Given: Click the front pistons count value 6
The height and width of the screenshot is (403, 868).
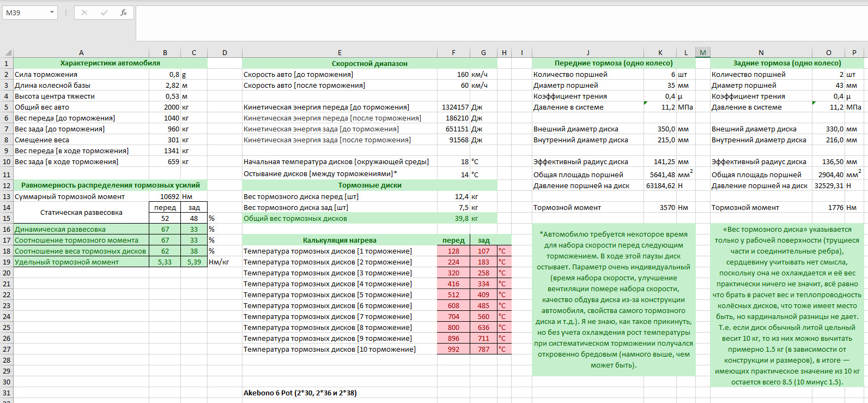Looking at the screenshot, I should pyautogui.click(x=660, y=74).
